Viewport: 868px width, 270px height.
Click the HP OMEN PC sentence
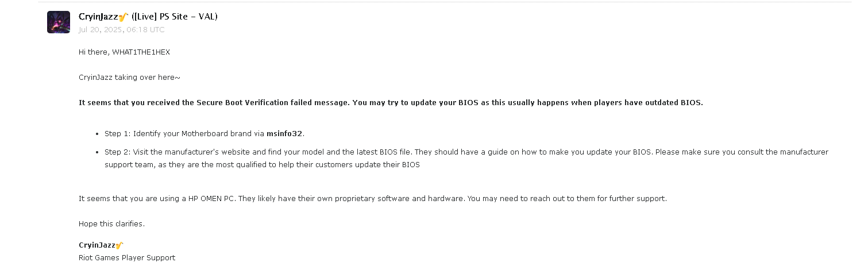pyautogui.click(x=373, y=199)
